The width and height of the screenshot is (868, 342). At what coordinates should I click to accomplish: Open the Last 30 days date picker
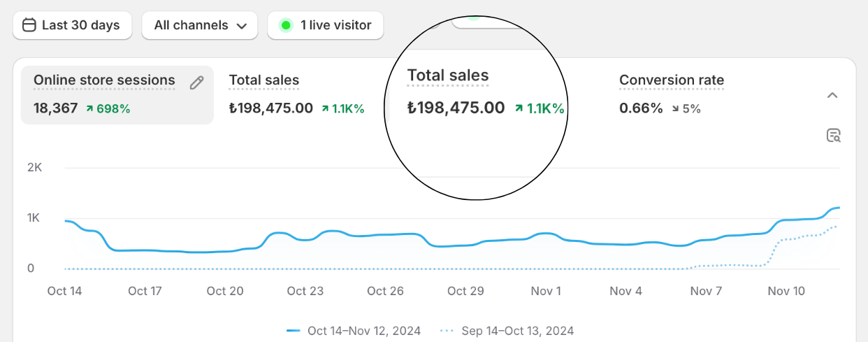[72, 25]
